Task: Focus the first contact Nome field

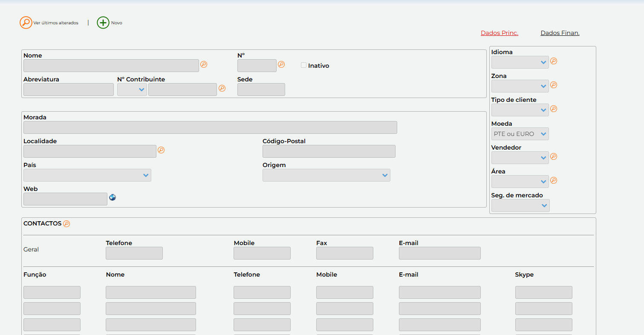Action: (151, 292)
